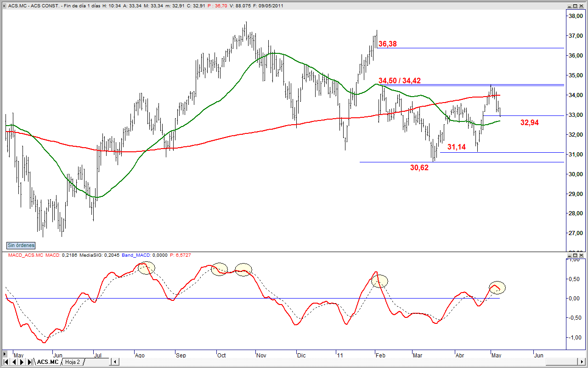This screenshot has width=588, height=368.
Task: Select the 32,94 price label
Action: [530, 122]
